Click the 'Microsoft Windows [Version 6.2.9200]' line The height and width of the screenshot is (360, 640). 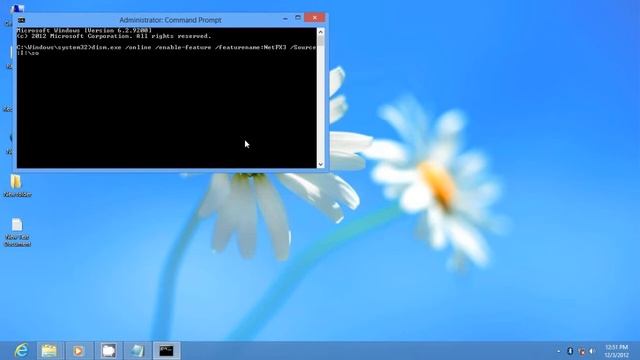(x=84, y=31)
